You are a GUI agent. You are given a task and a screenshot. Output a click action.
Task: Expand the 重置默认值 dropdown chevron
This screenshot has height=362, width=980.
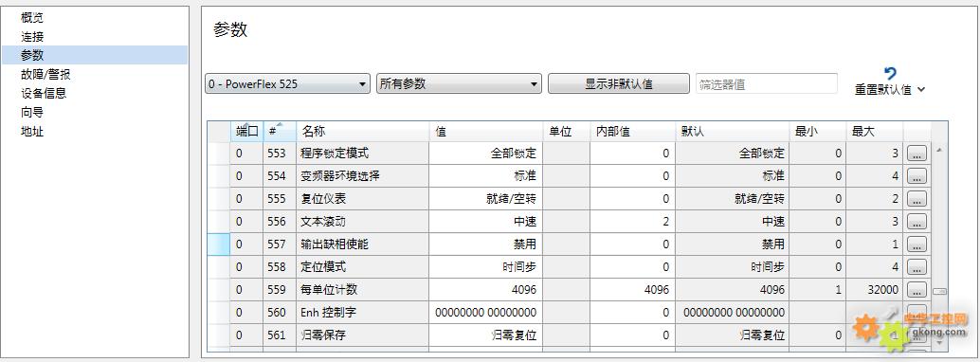click(921, 90)
